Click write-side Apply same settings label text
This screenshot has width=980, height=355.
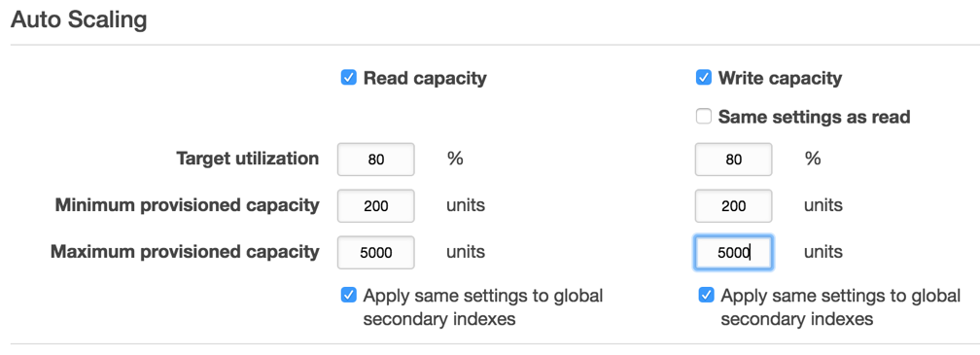(x=841, y=307)
